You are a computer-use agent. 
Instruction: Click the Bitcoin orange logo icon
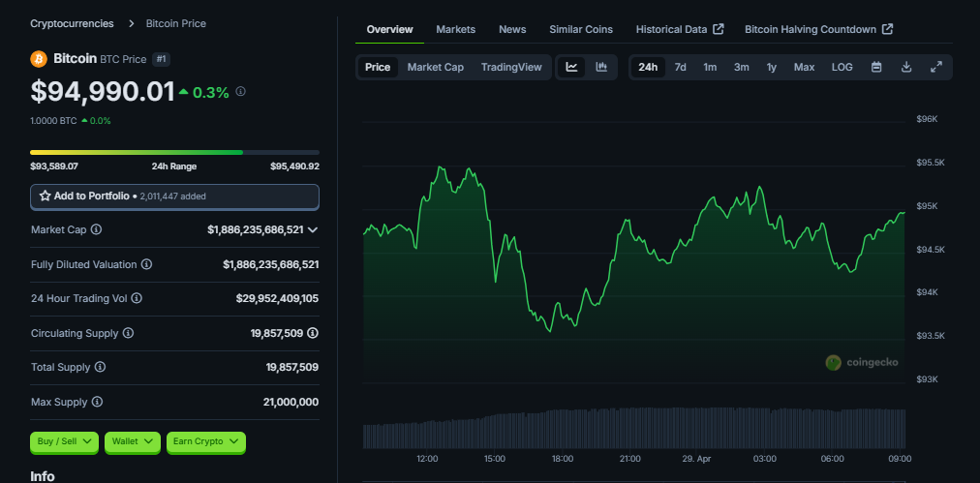pyautogui.click(x=39, y=59)
